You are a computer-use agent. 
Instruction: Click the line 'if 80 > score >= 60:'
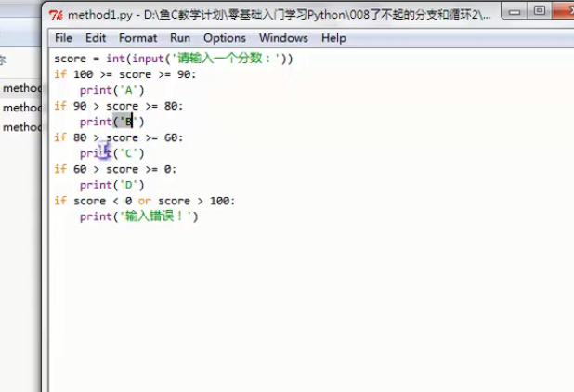tap(119, 137)
